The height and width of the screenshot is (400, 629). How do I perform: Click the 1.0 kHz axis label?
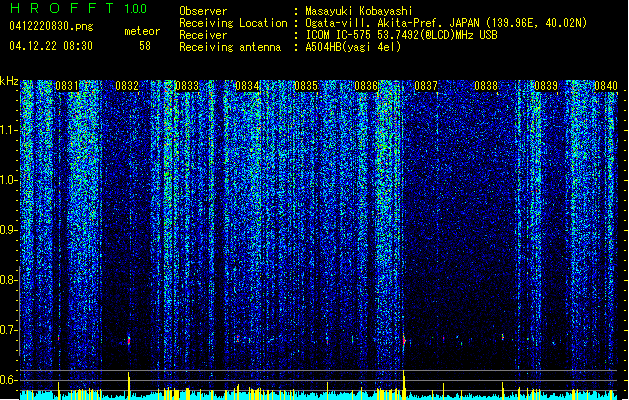pos(8,181)
